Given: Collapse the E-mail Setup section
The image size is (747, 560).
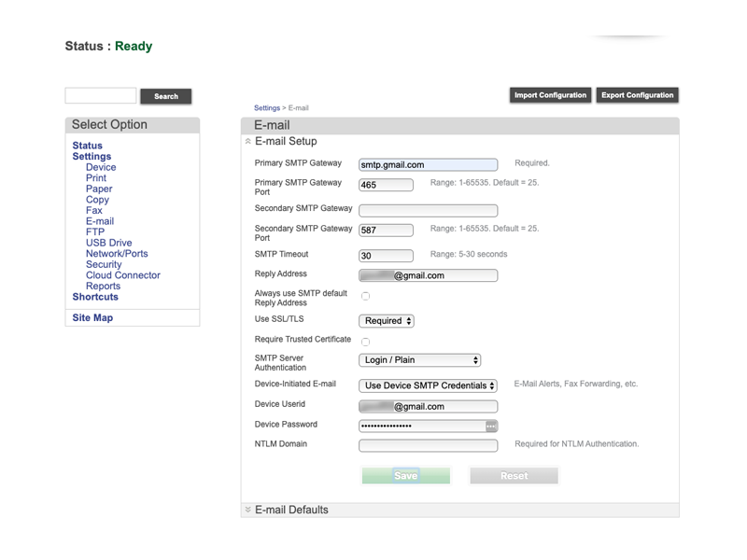Looking at the screenshot, I should point(247,142).
